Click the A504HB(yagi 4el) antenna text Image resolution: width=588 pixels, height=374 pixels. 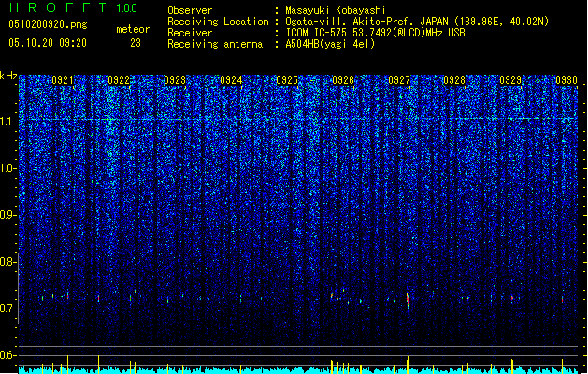[330, 44]
